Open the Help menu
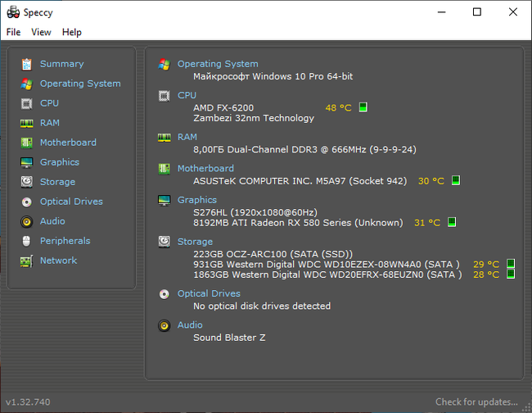Viewport: 532px width, 413px height. pos(72,32)
